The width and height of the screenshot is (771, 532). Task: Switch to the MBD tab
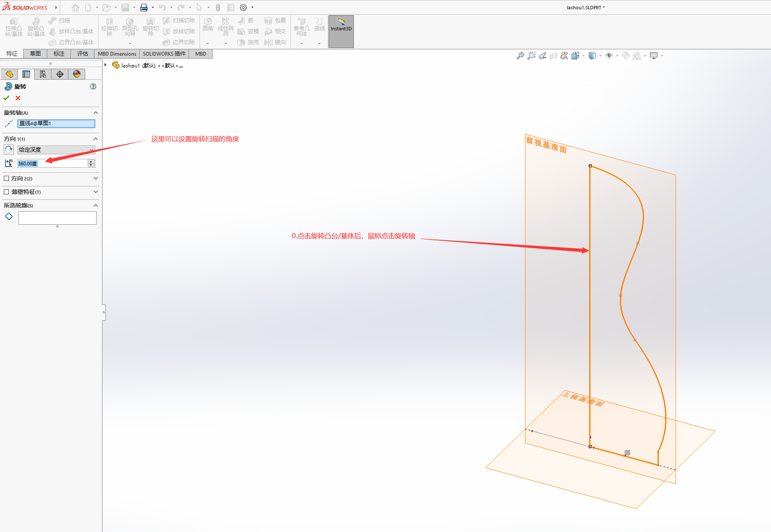(201, 54)
